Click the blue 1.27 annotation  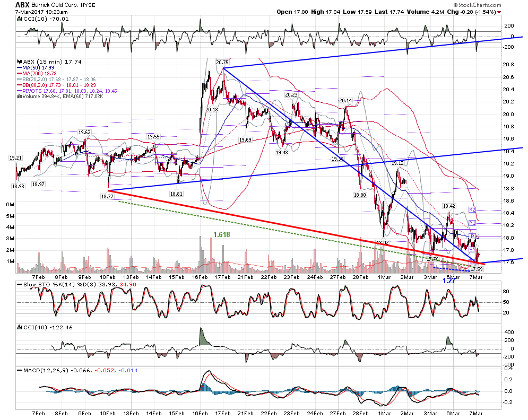tap(449, 281)
